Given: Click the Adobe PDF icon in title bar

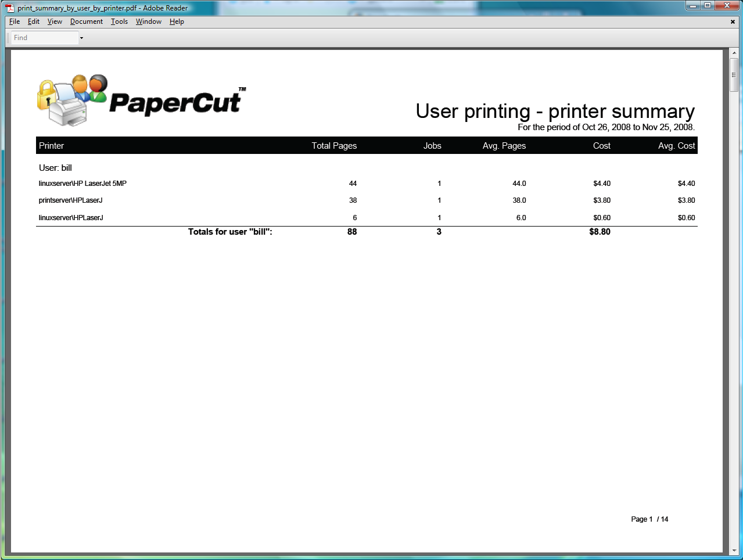Looking at the screenshot, I should pyautogui.click(x=10, y=8).
